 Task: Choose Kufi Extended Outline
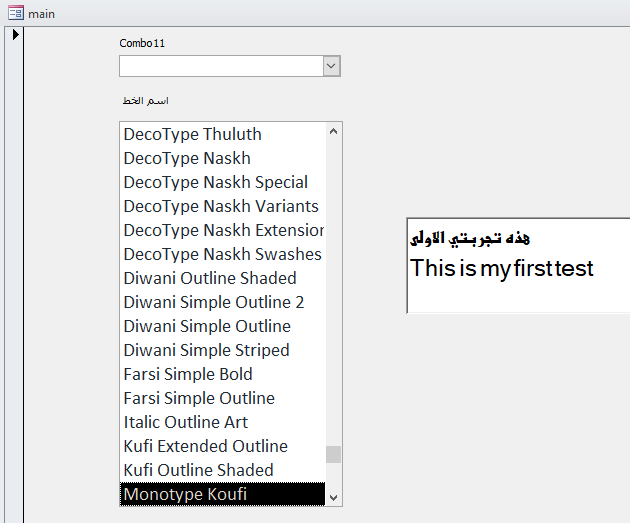pyautogui.click(x=223, y=446)
